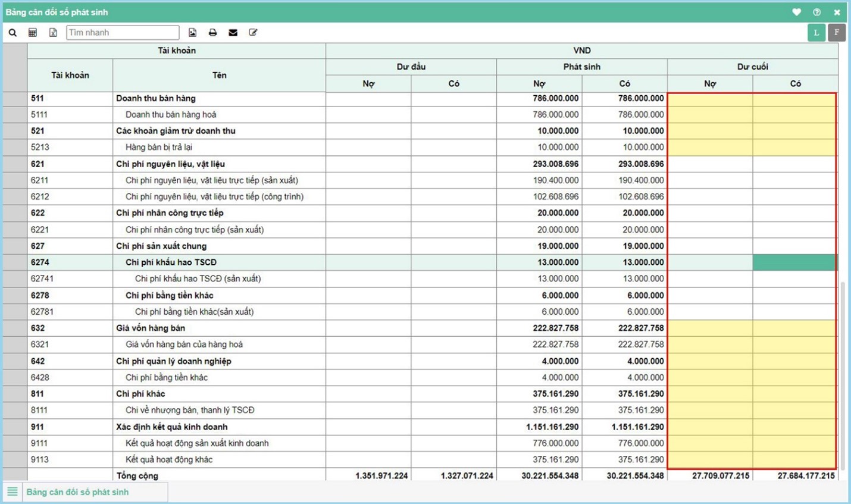The width and height of the screenshot is (851, 504).
Task: Open help with question mark icon
Action: point(816,12)
